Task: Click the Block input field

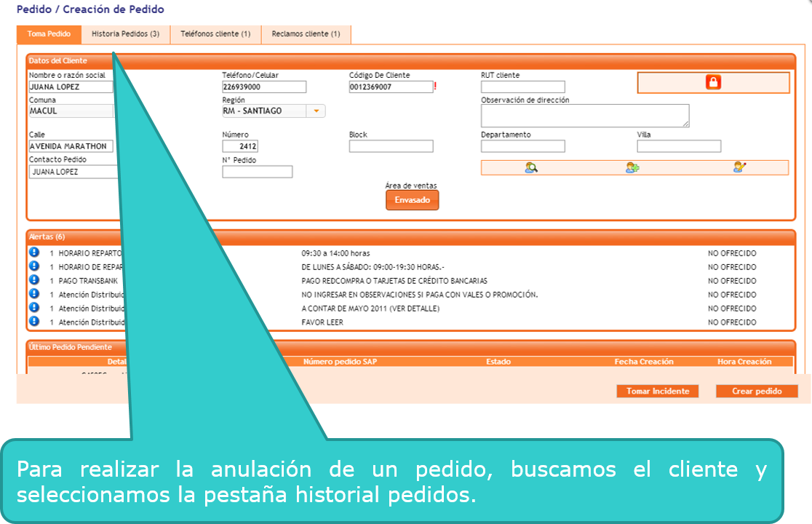Action: click(391, 146)
